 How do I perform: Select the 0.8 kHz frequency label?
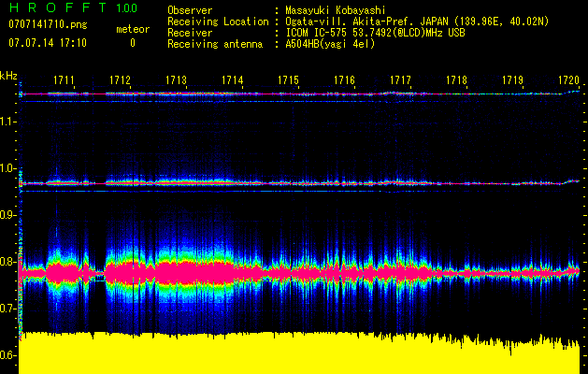pyautogui.click(x=9, y=262)
